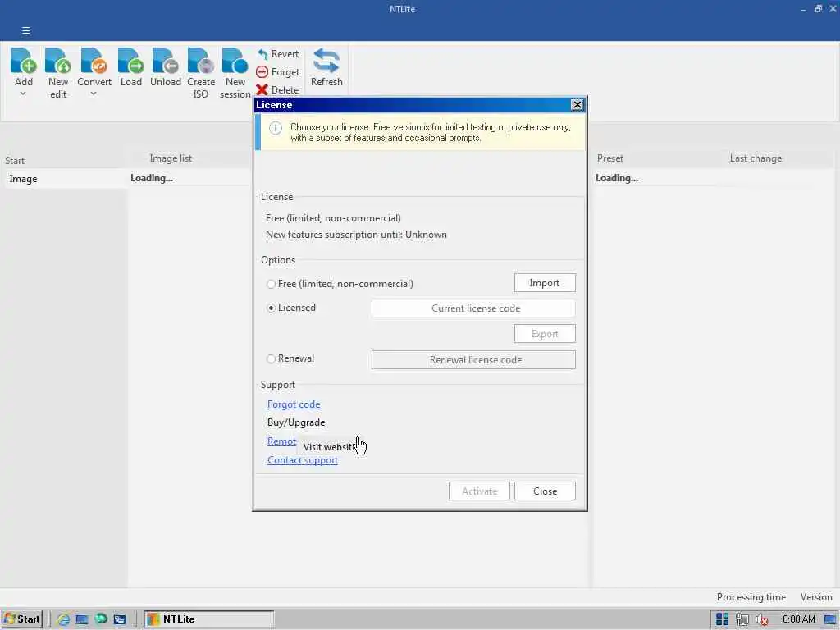Click the Export button
This screenshot has height=630, width=840.
tap(545, 333)
